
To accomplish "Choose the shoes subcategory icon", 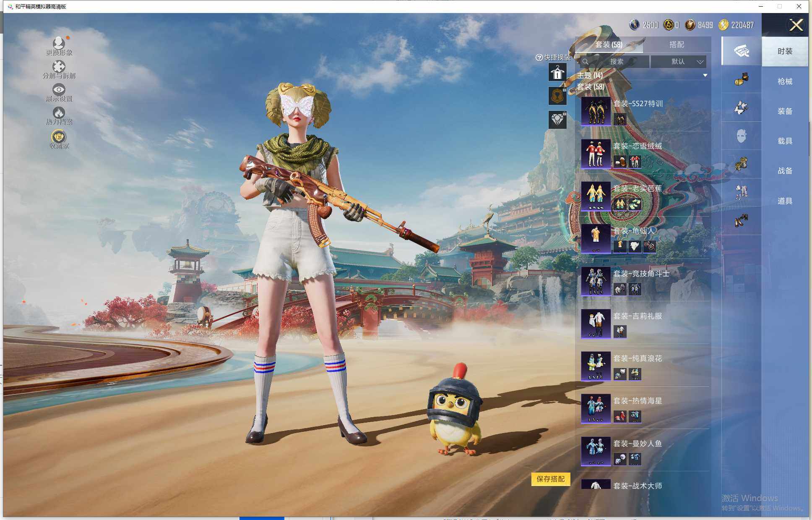I will pyautogui.click(x=741, y=220).
